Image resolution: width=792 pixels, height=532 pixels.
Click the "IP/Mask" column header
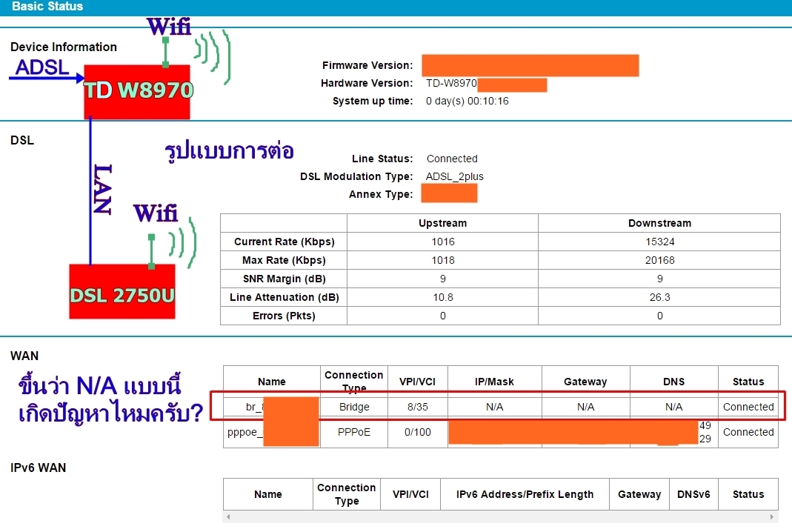(x=494, y=382)
